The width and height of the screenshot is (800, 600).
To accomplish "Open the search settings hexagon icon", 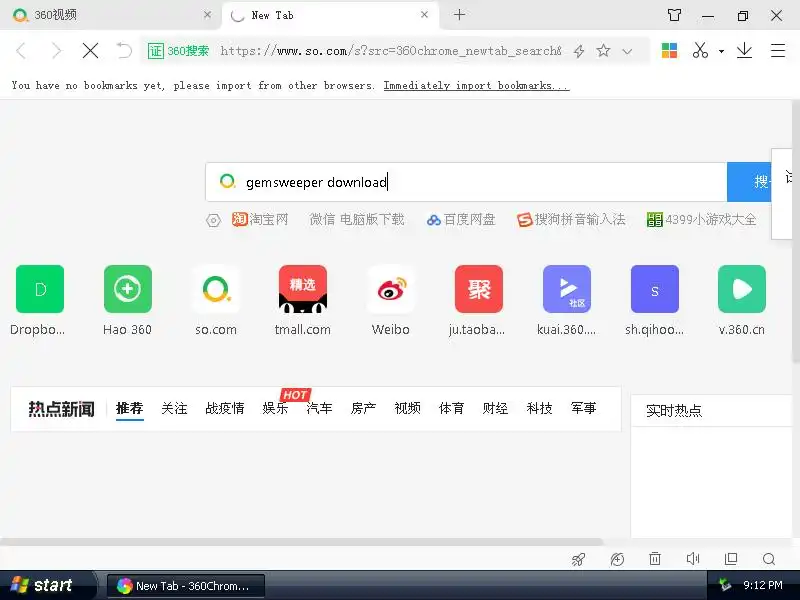I will tap(213, 220).
